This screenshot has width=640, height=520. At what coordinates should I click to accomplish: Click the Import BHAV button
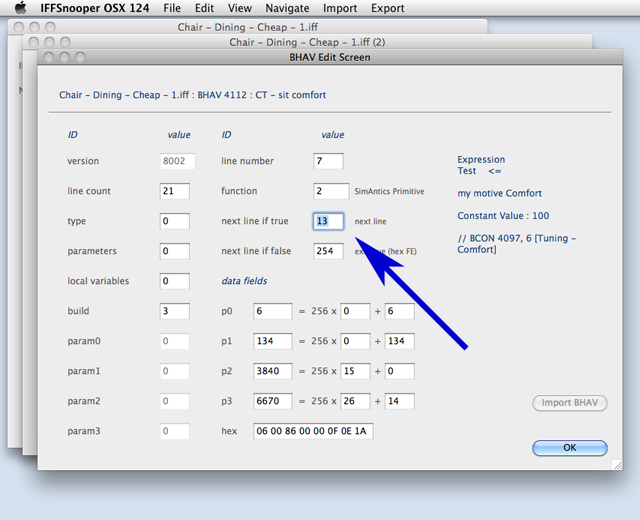point(569,403)
